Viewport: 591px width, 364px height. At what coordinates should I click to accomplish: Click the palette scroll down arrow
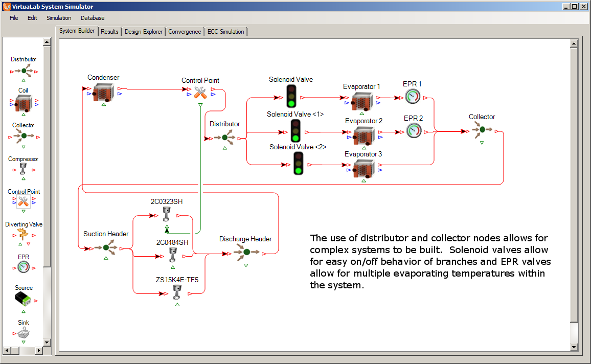click(x=47, y=342)
